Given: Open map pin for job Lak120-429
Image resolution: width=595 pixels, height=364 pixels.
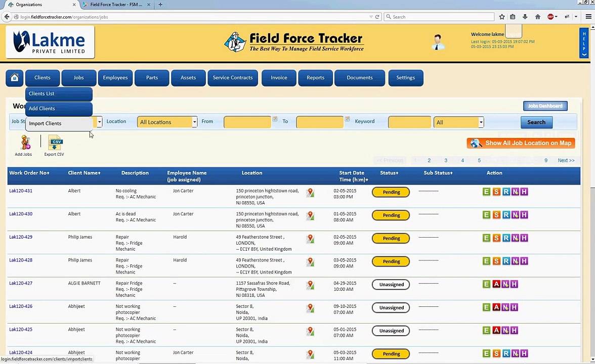Looking at the screenshot, I should [311, 239].
